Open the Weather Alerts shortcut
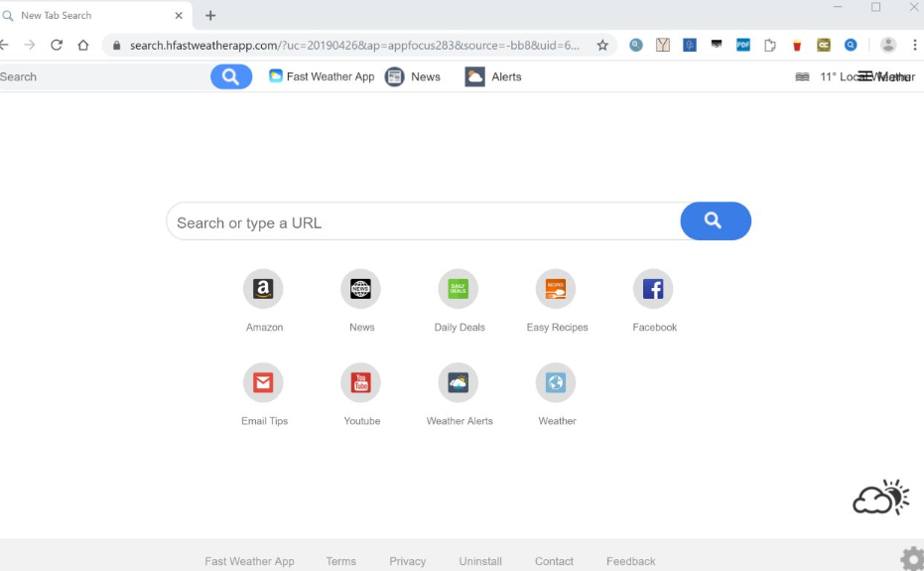 coord(458,383)
